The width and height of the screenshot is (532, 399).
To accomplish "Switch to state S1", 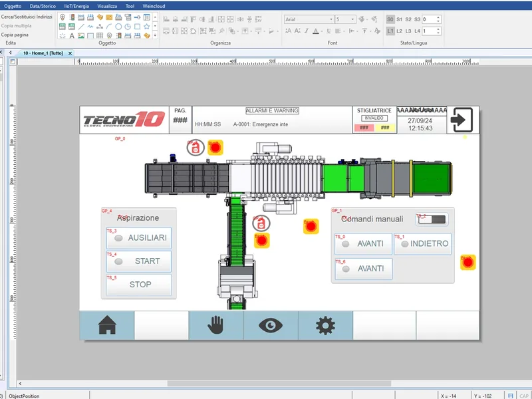I will coord(400,19).
